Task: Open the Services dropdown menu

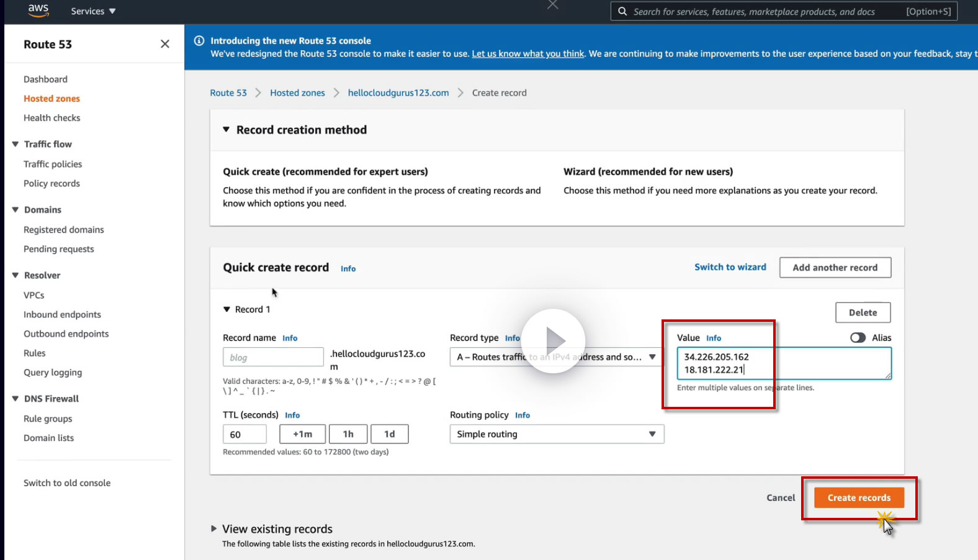Action: tap(93, 11)
